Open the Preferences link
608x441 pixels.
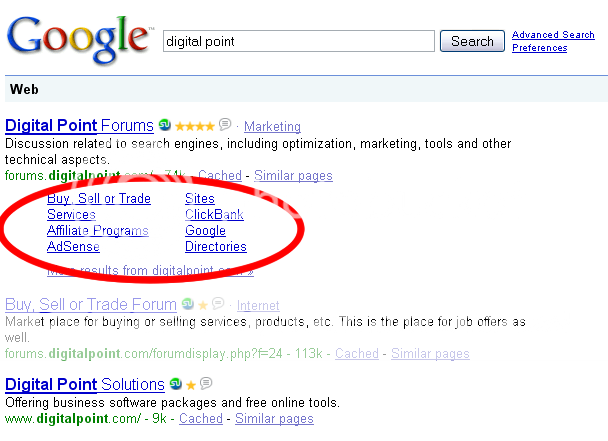[x=540, y=48]
